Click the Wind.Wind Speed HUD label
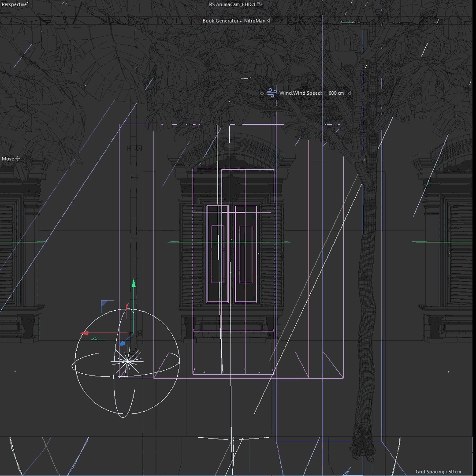Image resolution: width=476 pixels, height=476 pixels. pyautogui.click(x=300, y=93)
